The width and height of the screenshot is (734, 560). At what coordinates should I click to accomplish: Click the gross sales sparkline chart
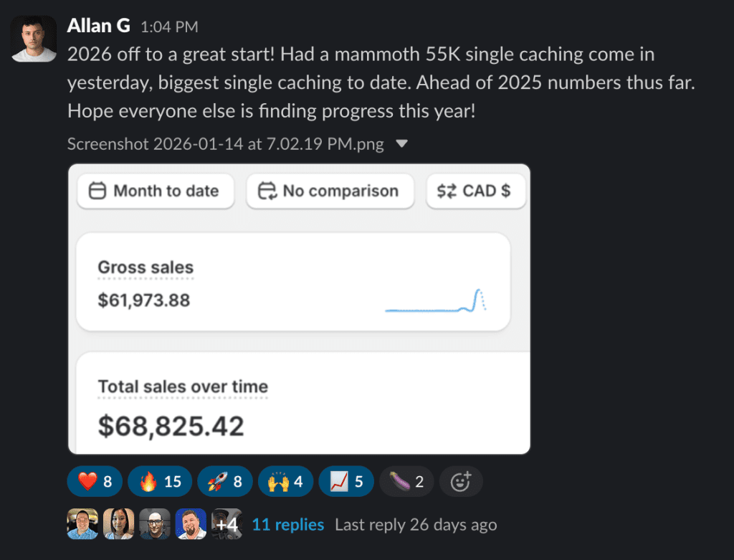(436, 300)
